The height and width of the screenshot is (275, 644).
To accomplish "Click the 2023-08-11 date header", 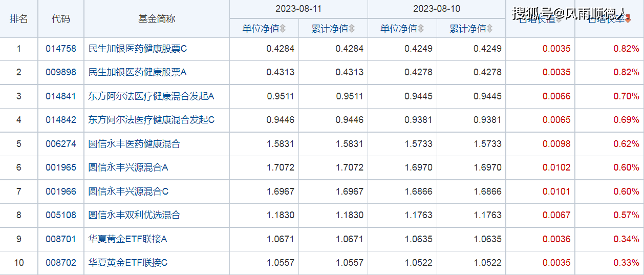I will [298, 9].
